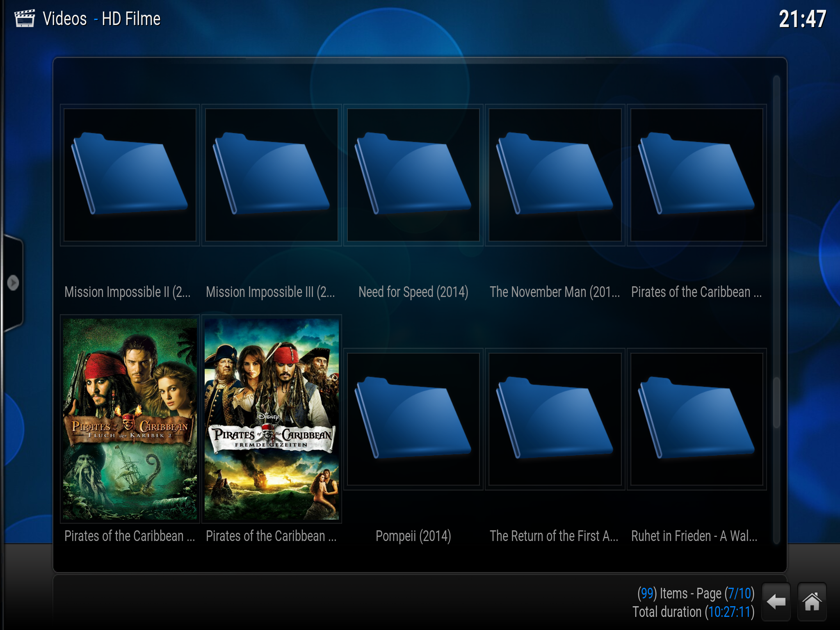Click the 'Need for Speed (2014)' label
This screenshot has width=840, height=630.
click(x=413, y=292)
